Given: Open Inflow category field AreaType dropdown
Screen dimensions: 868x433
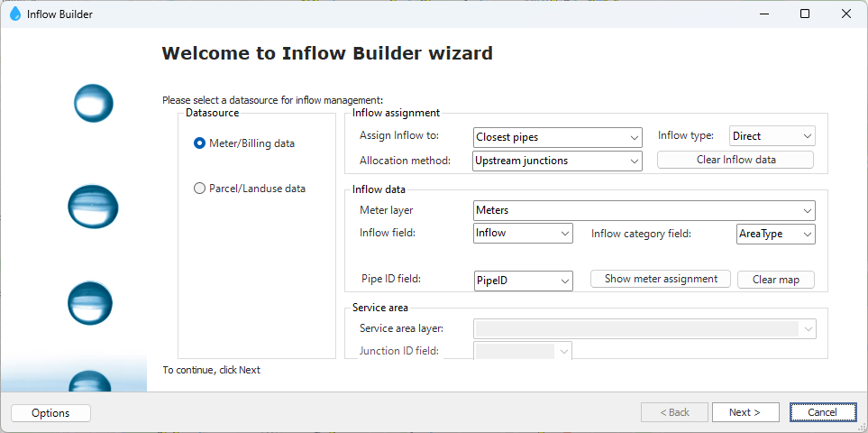Looking at the screenshot, I should coord(775,234).
